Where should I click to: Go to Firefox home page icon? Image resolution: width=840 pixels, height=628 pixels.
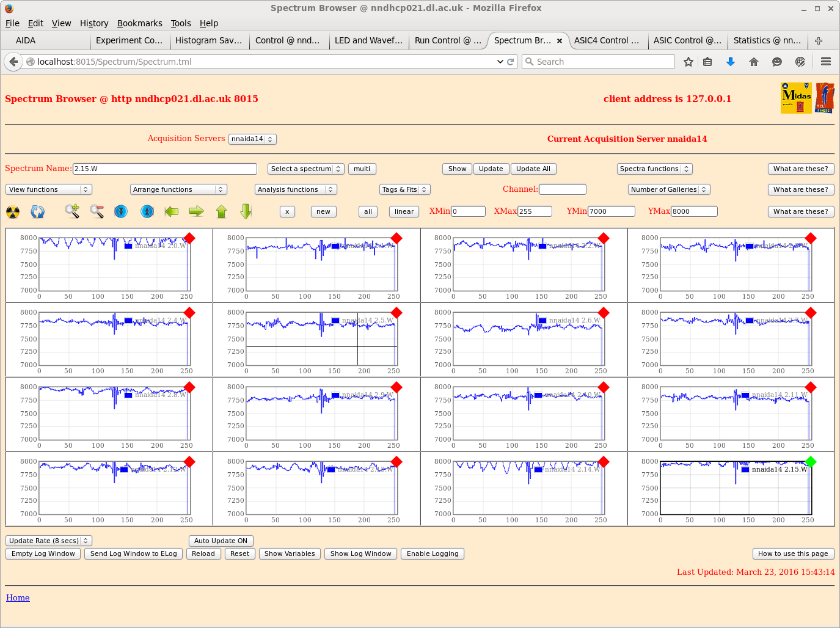coord(754,62)
